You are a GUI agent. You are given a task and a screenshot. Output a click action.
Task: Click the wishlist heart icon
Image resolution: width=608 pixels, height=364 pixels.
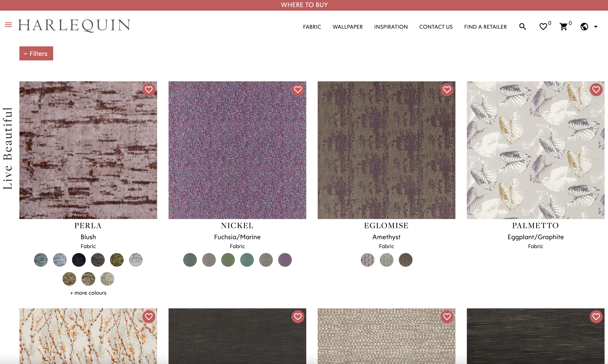pyautogui.click(x=543, y=26)
